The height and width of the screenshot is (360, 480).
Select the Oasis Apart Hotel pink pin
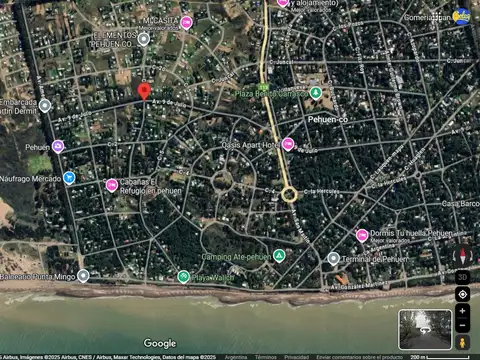point(288,145)
